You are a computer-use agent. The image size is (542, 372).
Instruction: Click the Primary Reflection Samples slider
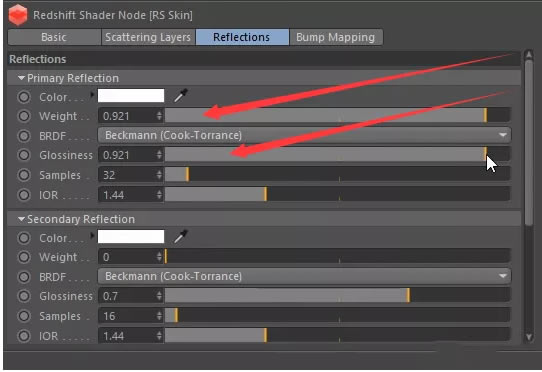point(338,174)
